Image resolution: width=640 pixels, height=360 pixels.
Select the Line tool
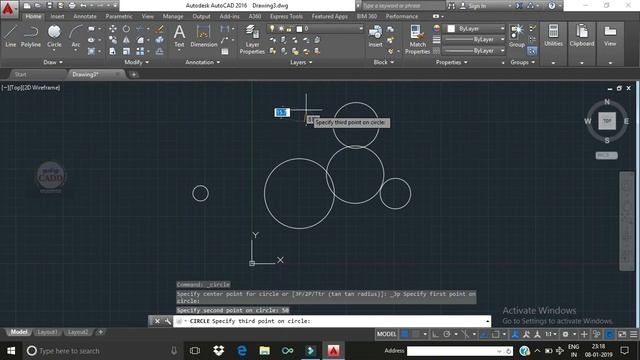pyautogui.click(x=11, y=36)
